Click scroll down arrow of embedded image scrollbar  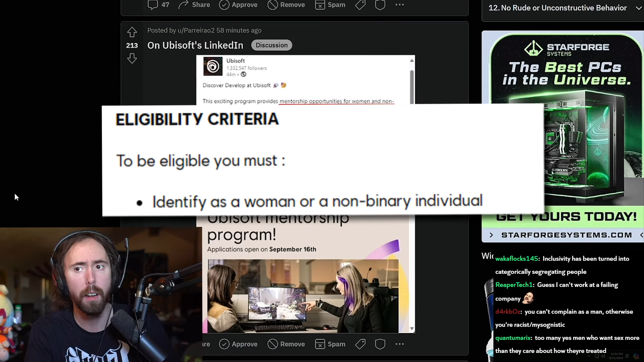pyautogui.click(x=412, y=329)
